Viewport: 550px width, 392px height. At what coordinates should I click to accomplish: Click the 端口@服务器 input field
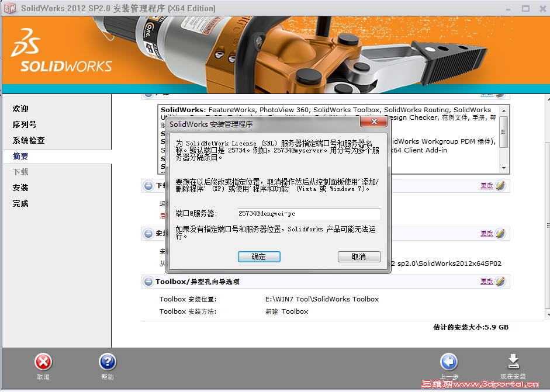tap(309, 214)
